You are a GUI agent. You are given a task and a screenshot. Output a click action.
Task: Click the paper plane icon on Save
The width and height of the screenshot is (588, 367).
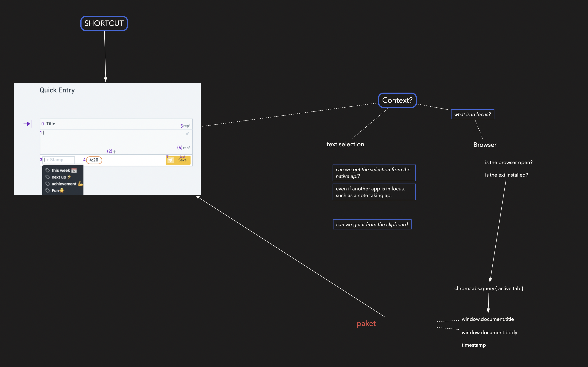pos(171,160)
